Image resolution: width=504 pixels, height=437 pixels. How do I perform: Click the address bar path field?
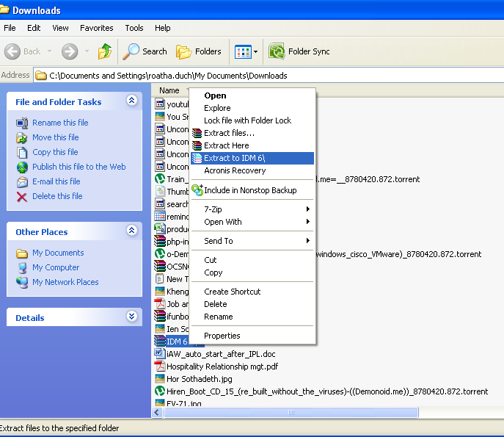click(x=269, y=76)
